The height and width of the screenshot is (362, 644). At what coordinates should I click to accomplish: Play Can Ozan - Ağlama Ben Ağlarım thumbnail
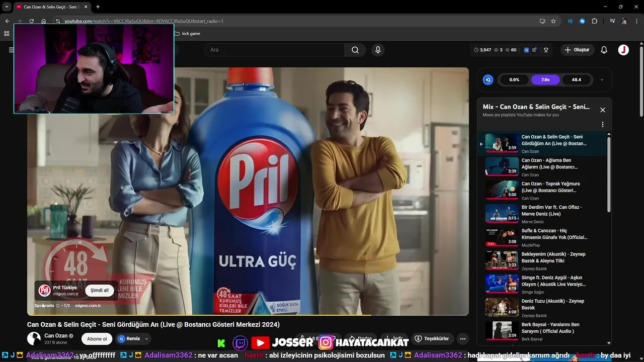pyautogui.click(x=502, y=167)
